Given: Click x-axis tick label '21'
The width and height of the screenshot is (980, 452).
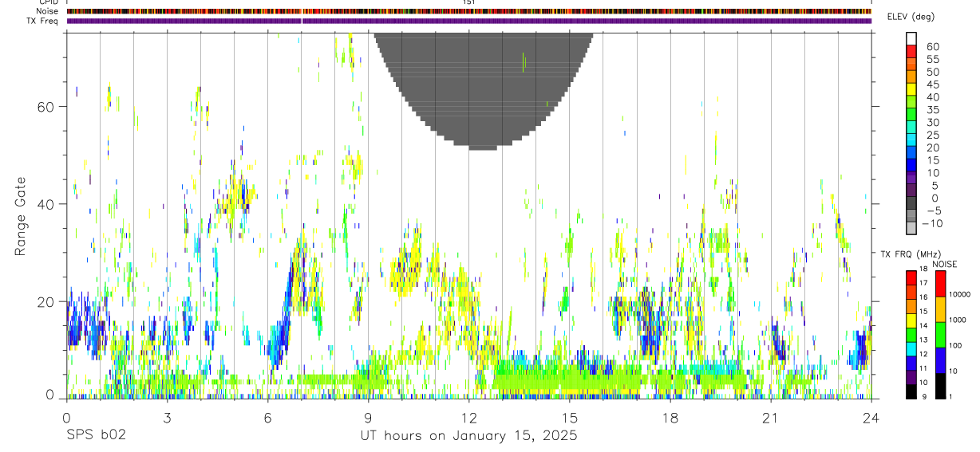Looking at the screenshot, I should point(770,419).
